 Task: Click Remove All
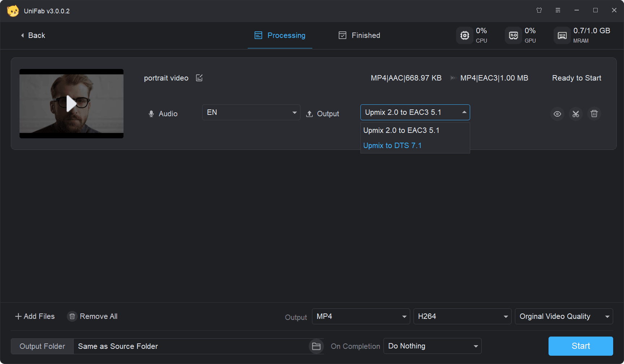92,316
